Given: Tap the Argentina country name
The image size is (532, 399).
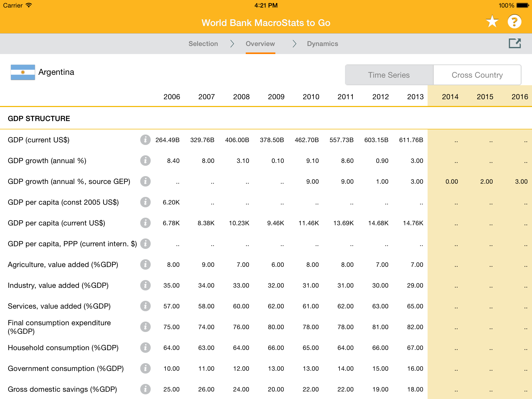Looking at the screenshot, I should coord(56,72).
